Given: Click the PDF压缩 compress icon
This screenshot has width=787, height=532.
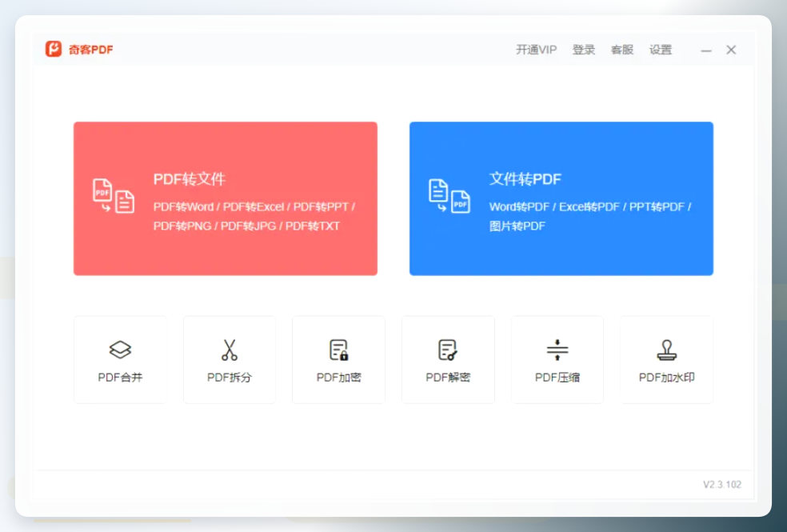Looking at the screenshot, I should point(557,350).
